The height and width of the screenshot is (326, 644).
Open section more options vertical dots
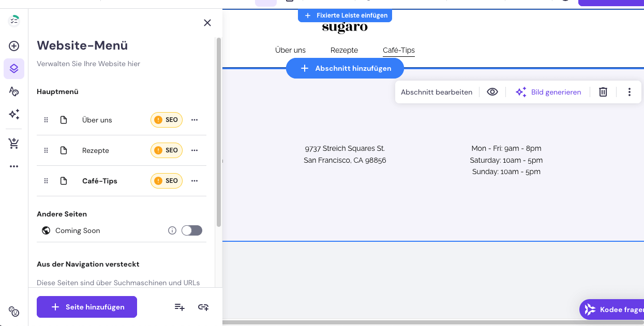point(630,92)
